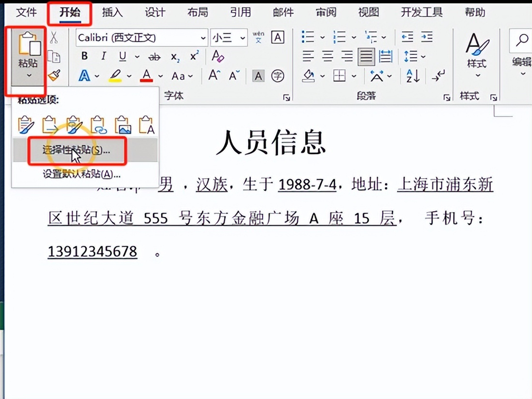
Task: Toggle Character Shading icon
Action: [x=259, y=76]
